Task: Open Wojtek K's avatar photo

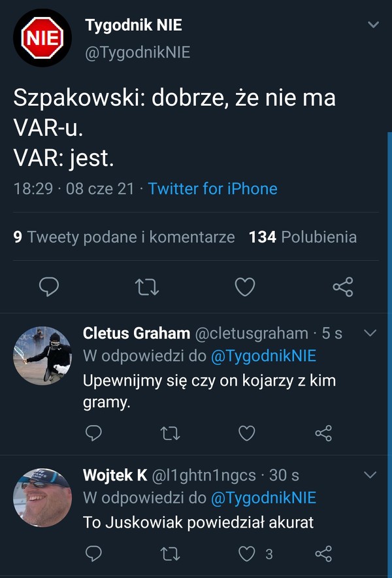Action: 42,498
